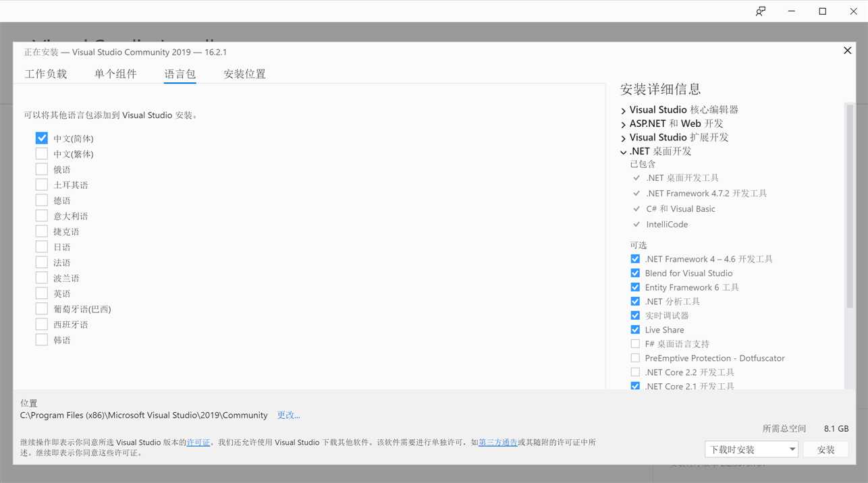Uncheck .NET Framework 4 – 4.6 开发工具
Image resolution: width=868 pixels, height=483 pixels.
[x=635, y=258]
